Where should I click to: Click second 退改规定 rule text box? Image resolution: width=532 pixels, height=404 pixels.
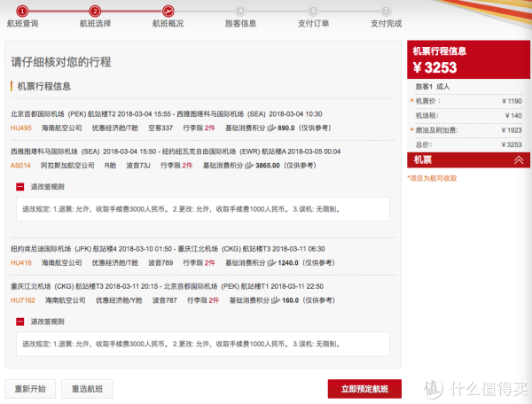[203, 344]
